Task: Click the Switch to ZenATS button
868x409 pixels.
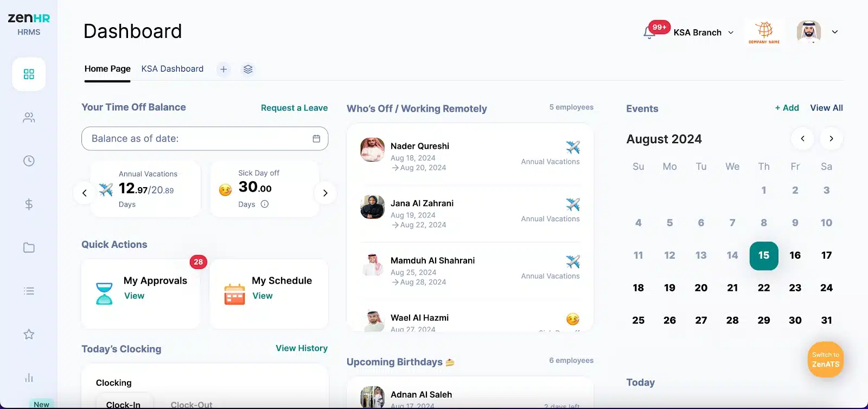Action: click(826, 360)
